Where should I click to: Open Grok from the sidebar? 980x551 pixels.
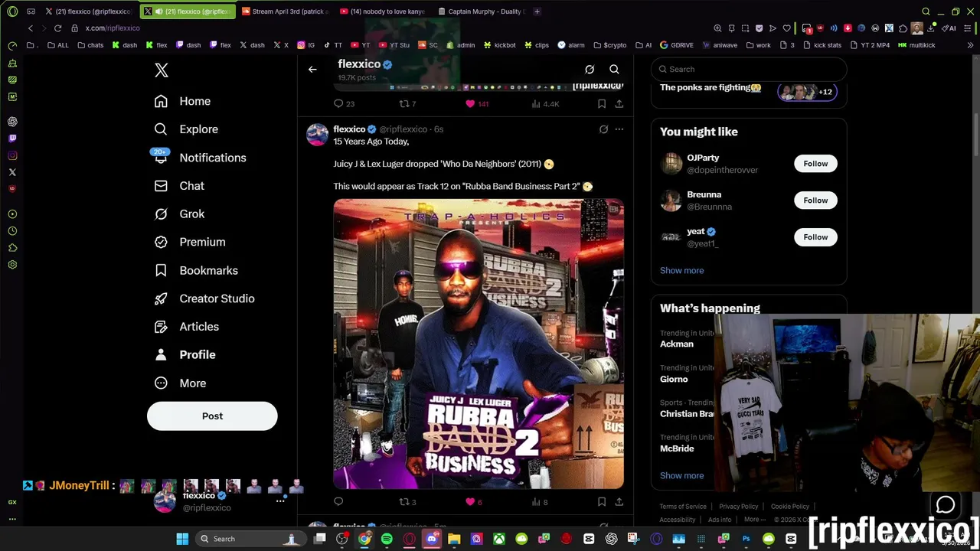point(179,214)
